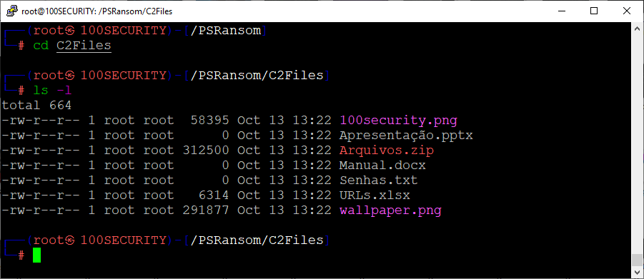
Task: Click the Manual.docx filename
Action: [x=382, y=166]
